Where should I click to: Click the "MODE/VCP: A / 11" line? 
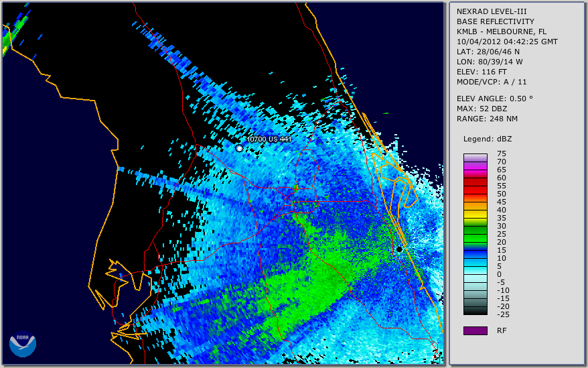[x=492, y=82]
